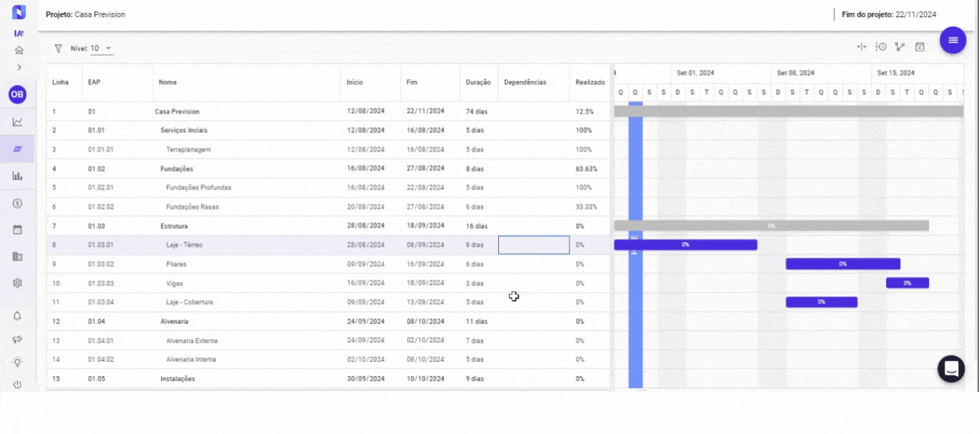Toggle the dependencies branch icon

point(900,47)
